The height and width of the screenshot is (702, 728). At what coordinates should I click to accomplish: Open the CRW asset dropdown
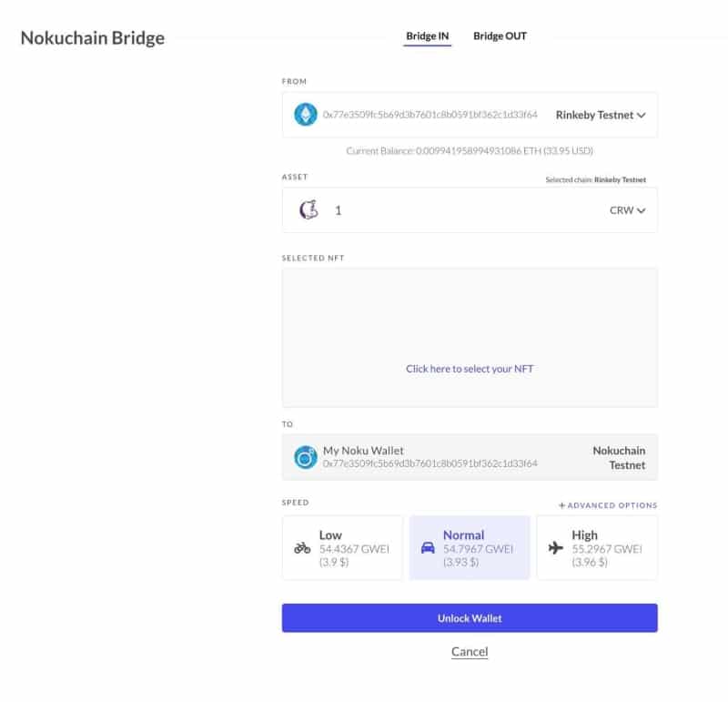(x=627, y=210)
